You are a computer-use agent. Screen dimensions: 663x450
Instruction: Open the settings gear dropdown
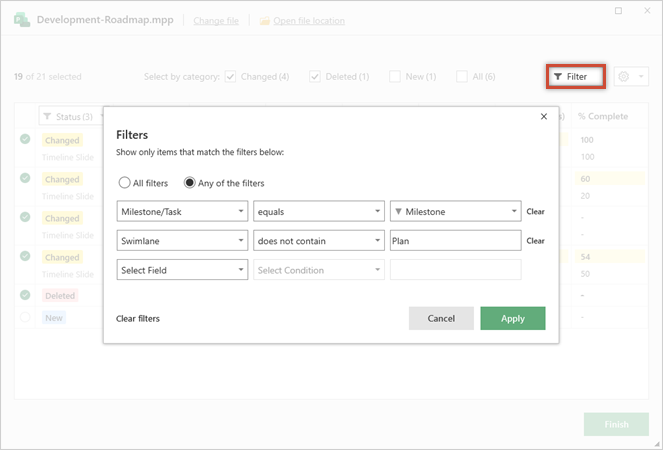[632, 77]
